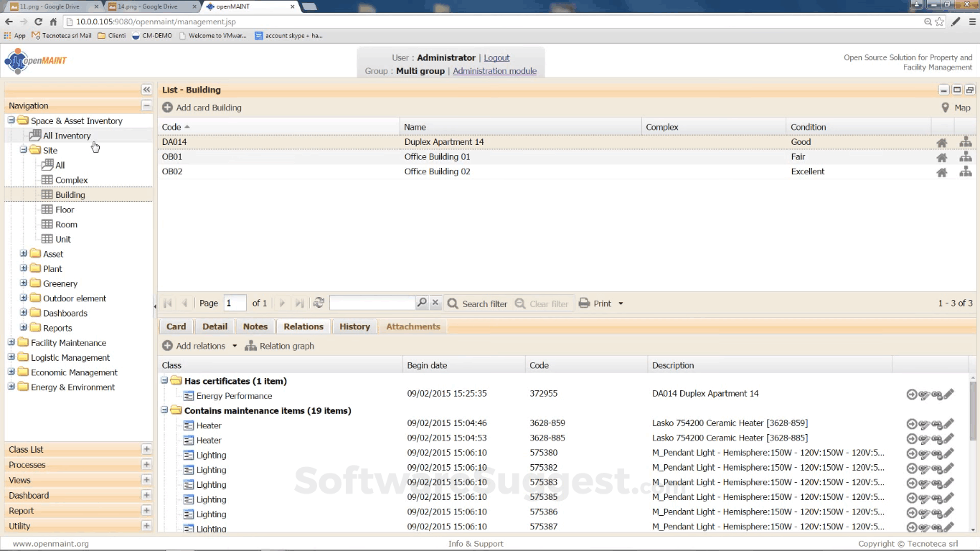Click the Logout link
Image resolution: width=980 pixels, height=551 pixels.
pos(496,58)
